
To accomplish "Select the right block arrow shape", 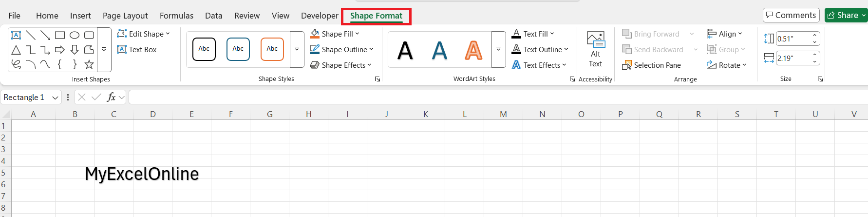I will [x=60, y=50].
